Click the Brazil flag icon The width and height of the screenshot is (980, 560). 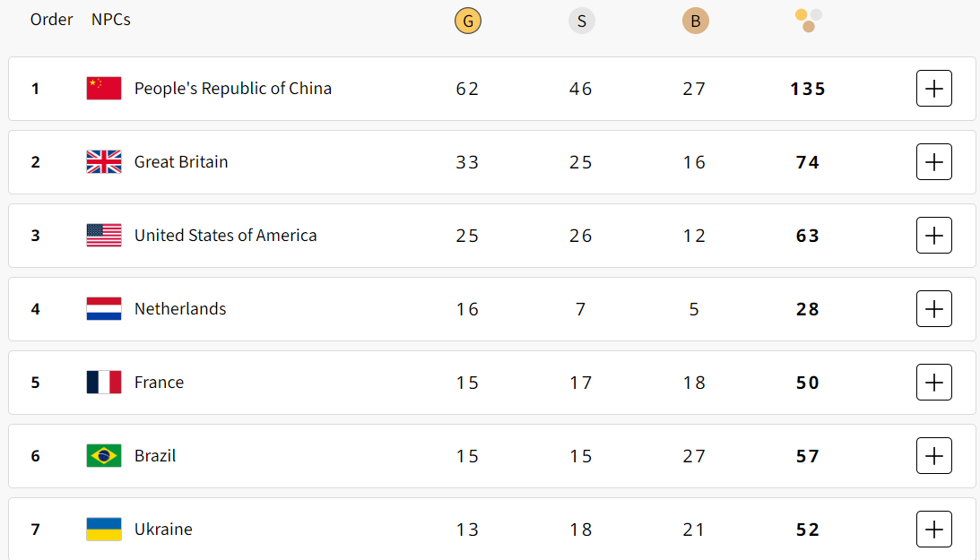tap(104, 456)
